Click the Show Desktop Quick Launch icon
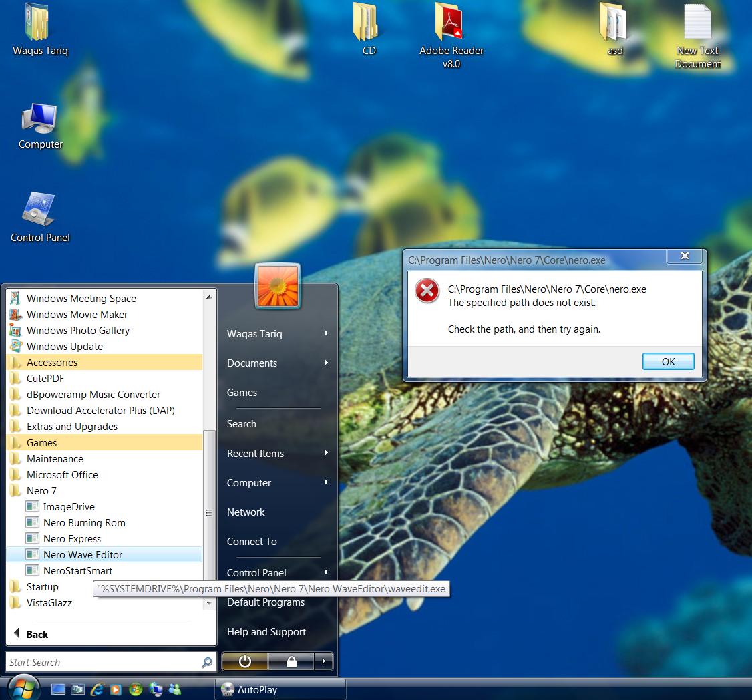 click(x=59, y=689)
